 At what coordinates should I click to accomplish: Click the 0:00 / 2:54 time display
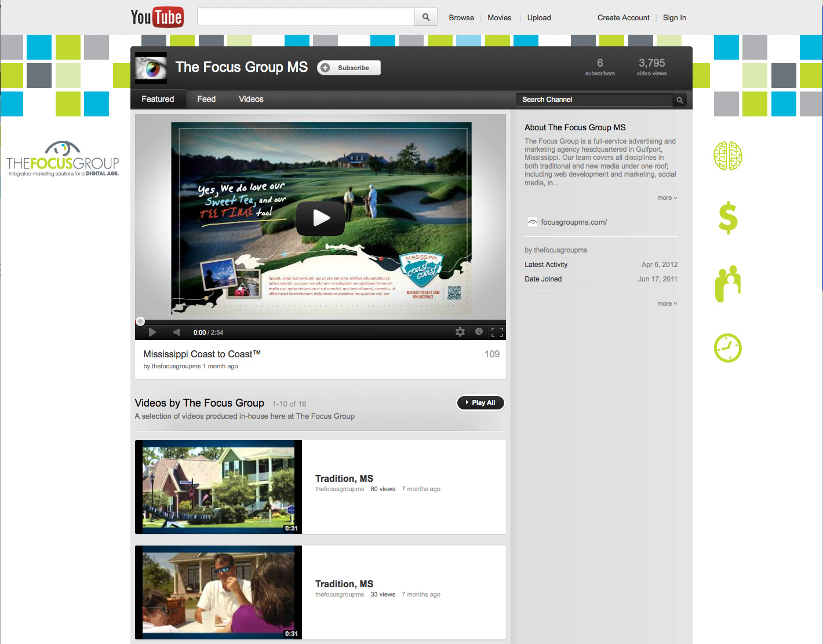208,332
